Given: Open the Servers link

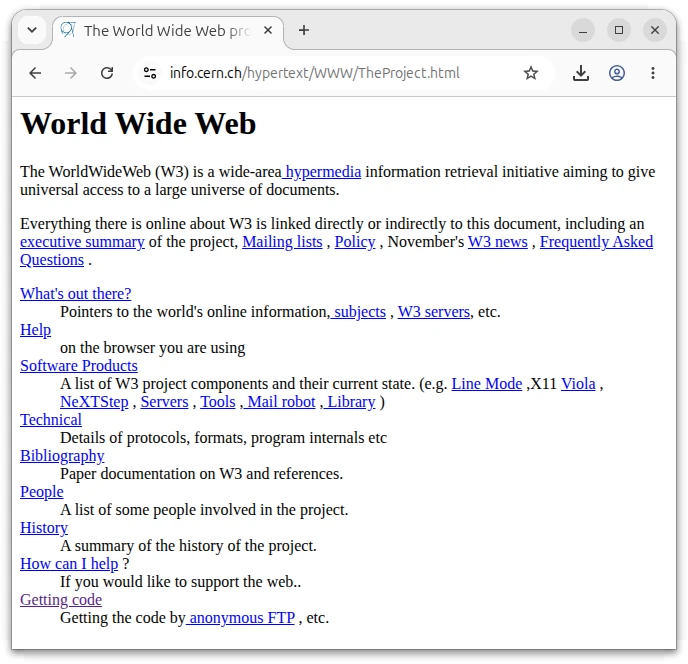Looking at the screenshot, I should click(164, 402).
